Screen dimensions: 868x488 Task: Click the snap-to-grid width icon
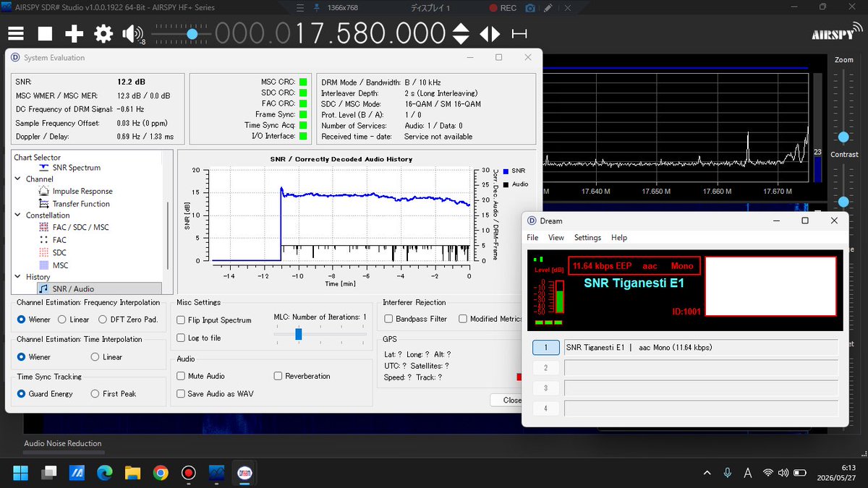pyautogui.click(x=519, y=33)
